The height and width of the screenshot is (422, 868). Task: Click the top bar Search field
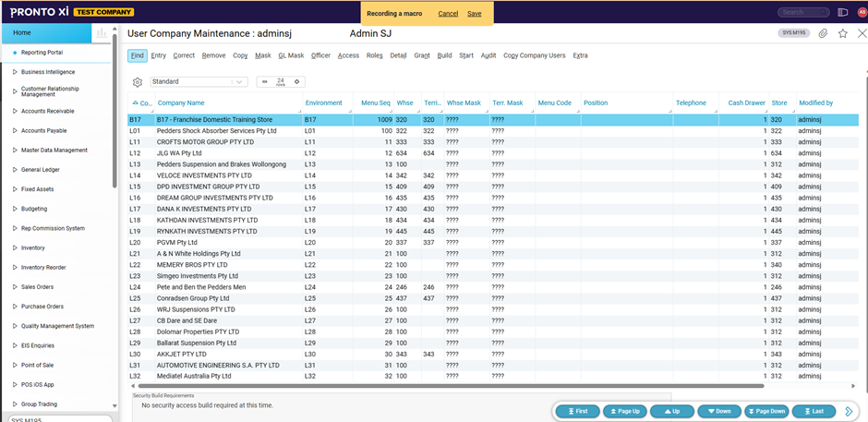tap(803, 12)
